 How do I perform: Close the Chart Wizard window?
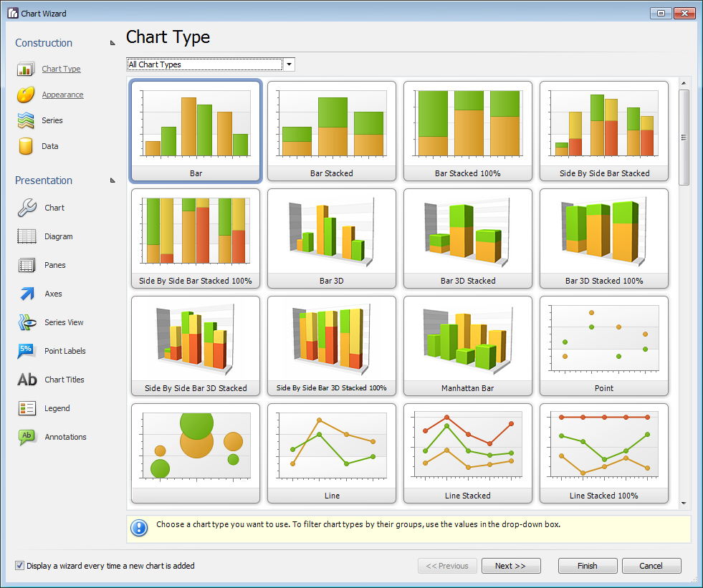(x=684, y=13)
